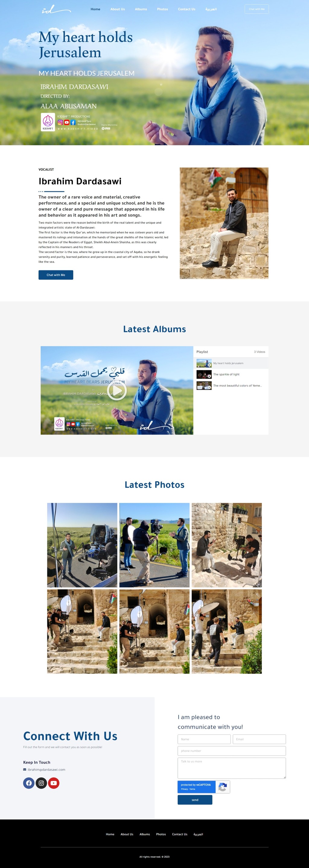
Task: Open About Us in top navigation
Action: tap(117, 9)
